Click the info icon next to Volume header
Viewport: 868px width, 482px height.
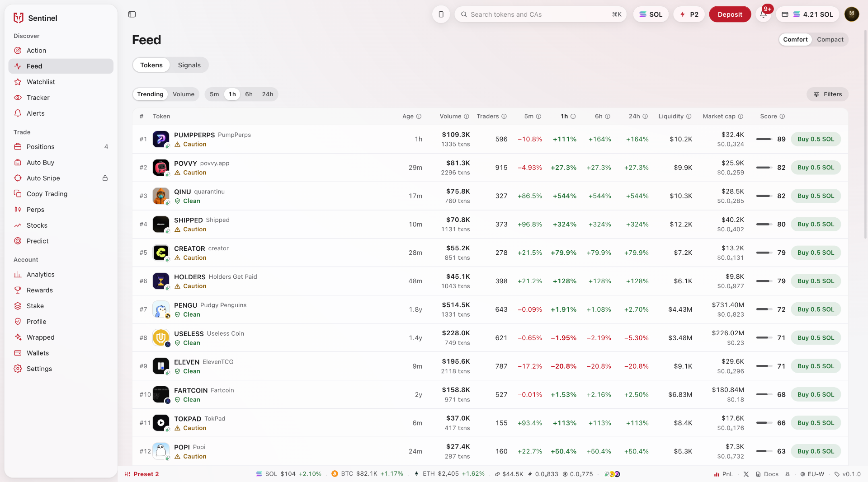pos(467,117)
